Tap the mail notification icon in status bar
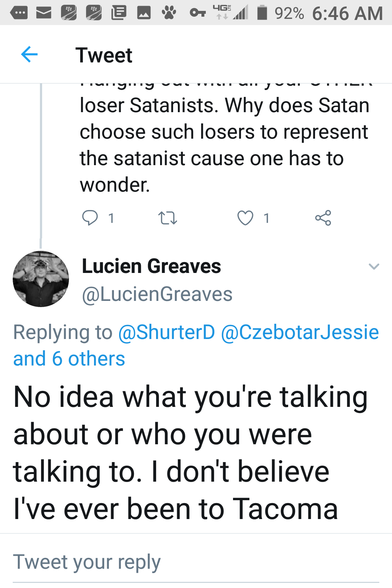This screenshot has width=392, height=588. tap(44, 13)
